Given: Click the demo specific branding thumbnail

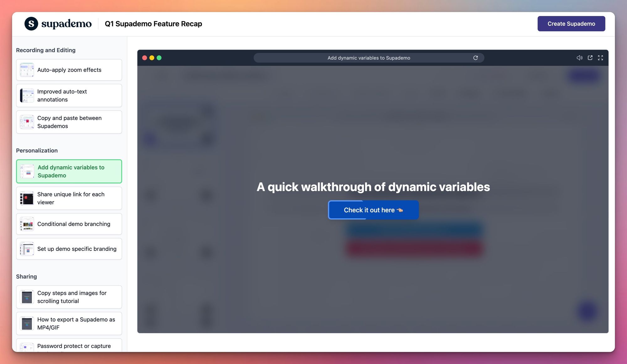Looking at the screenshot, I should (x=27, y=249).
